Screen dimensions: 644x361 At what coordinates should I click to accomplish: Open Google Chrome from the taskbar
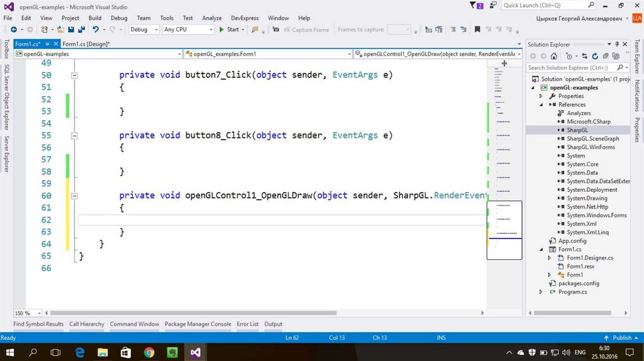149,352
